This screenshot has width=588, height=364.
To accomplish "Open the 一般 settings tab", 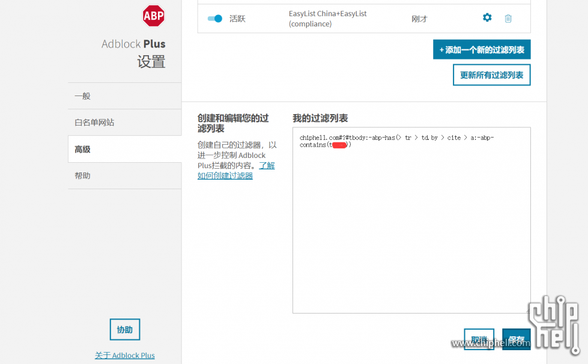I will pyautogui.click(x=124, y=96).
